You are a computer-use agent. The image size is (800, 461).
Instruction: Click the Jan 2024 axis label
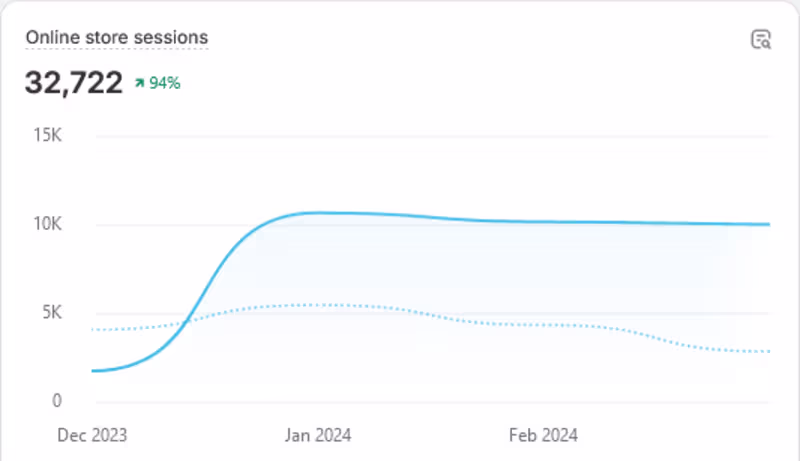pos(318,436)
